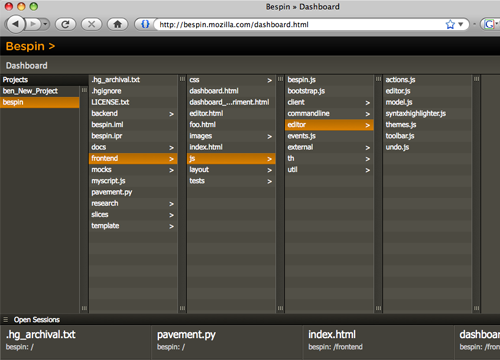The width and height of the screenshot is (500, 360).
Task: Select the bespin project
Action: tap(40, 102)
